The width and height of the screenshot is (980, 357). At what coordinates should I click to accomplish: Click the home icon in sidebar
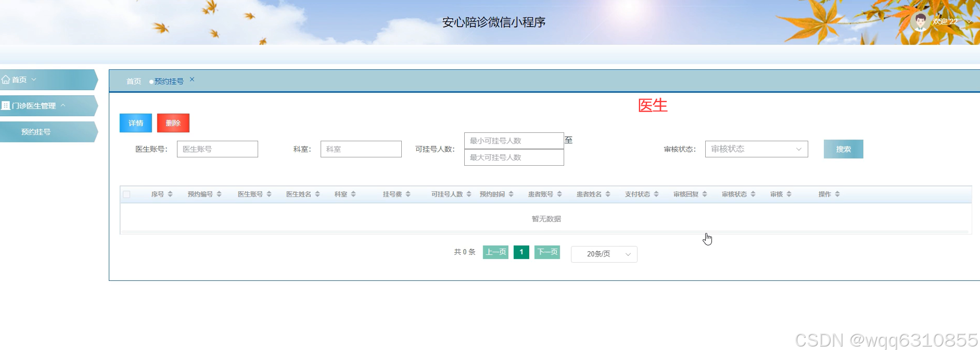tap(6, 80)
